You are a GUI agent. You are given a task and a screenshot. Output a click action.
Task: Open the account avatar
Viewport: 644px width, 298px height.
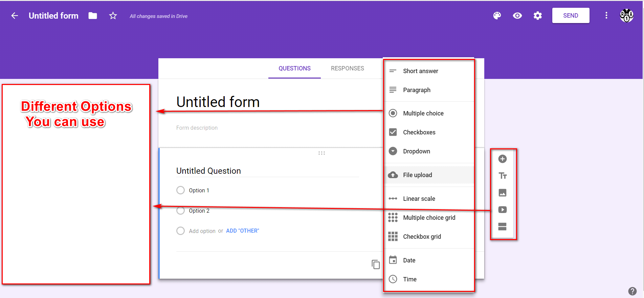pos(627,16)
